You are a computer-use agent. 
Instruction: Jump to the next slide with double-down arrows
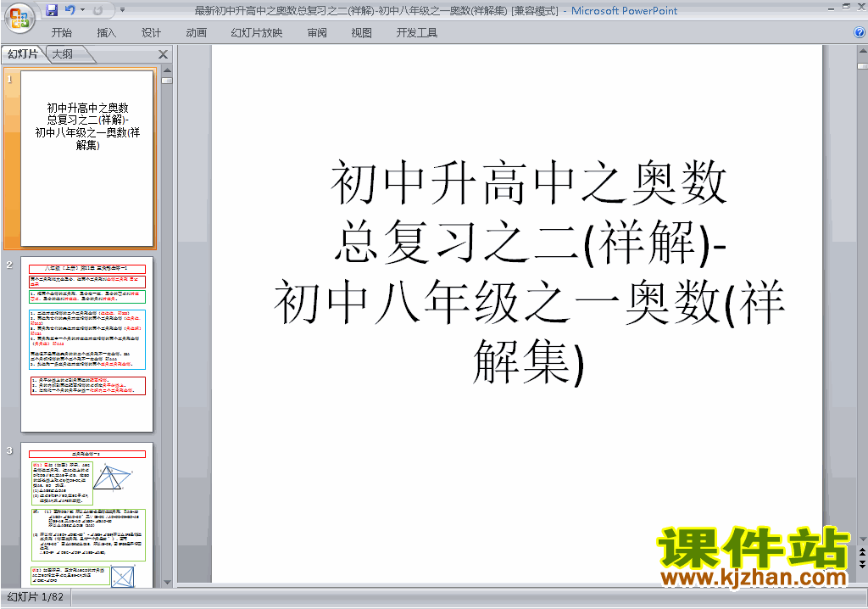862,563
